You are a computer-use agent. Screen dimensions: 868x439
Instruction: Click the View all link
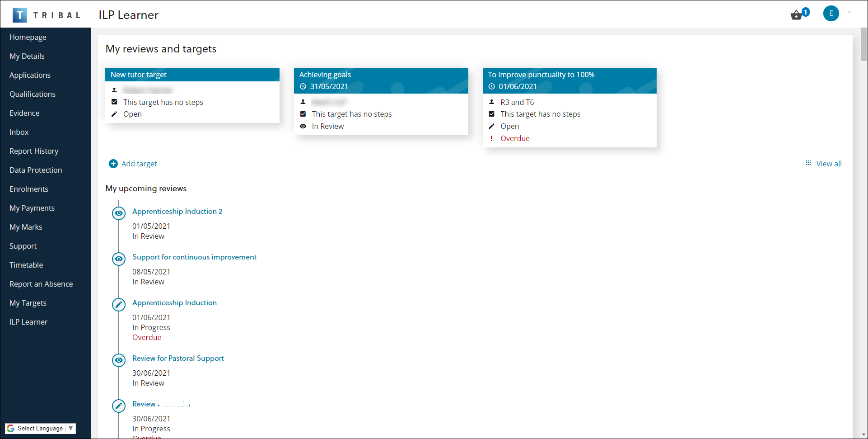tap(829, 163)
